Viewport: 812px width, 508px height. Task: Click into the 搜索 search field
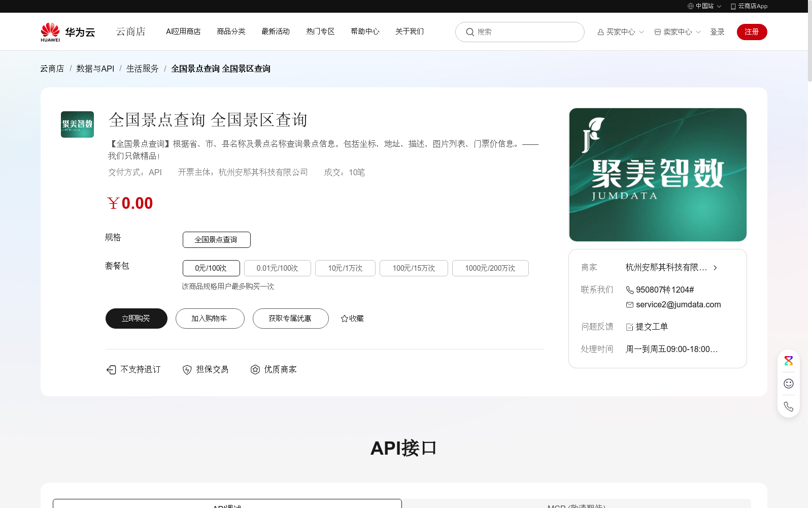pos(520,32)
